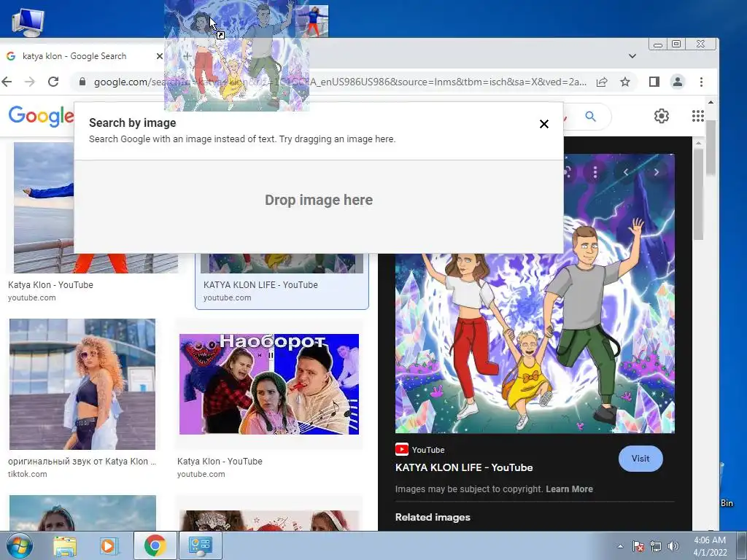Click the preview panel scrollbar
The width and height of the screenshot is (747, 560).
[x=698, y=194]
